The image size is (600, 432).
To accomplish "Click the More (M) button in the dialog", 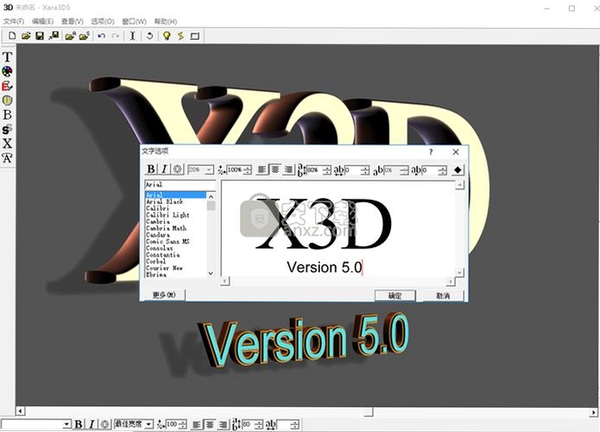I will pyautogui.click(x=164, y=295).
